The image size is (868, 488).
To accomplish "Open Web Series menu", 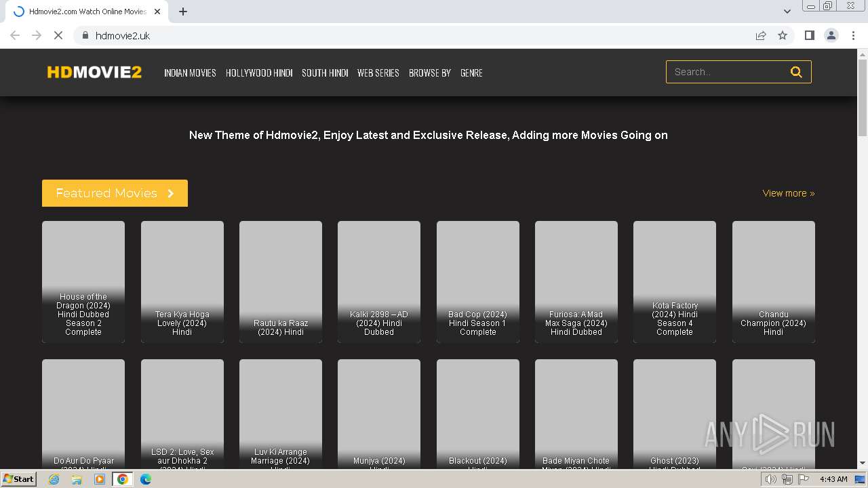I will (378, 73).
